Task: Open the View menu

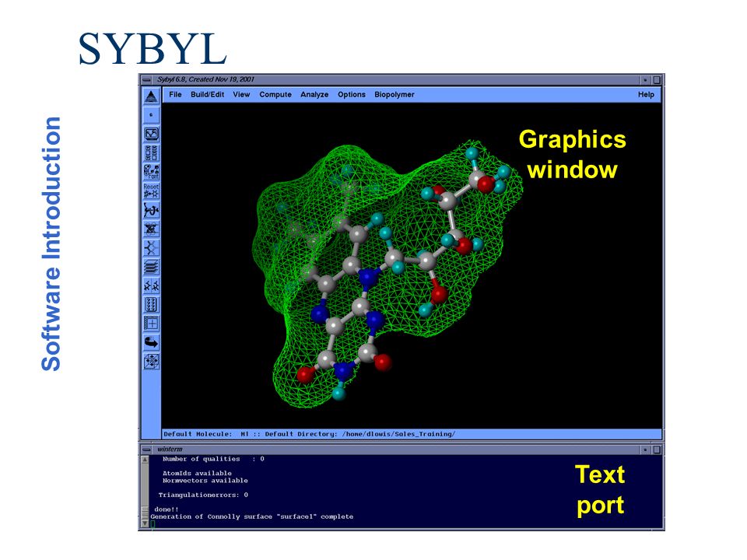Action: pos(241,94)
